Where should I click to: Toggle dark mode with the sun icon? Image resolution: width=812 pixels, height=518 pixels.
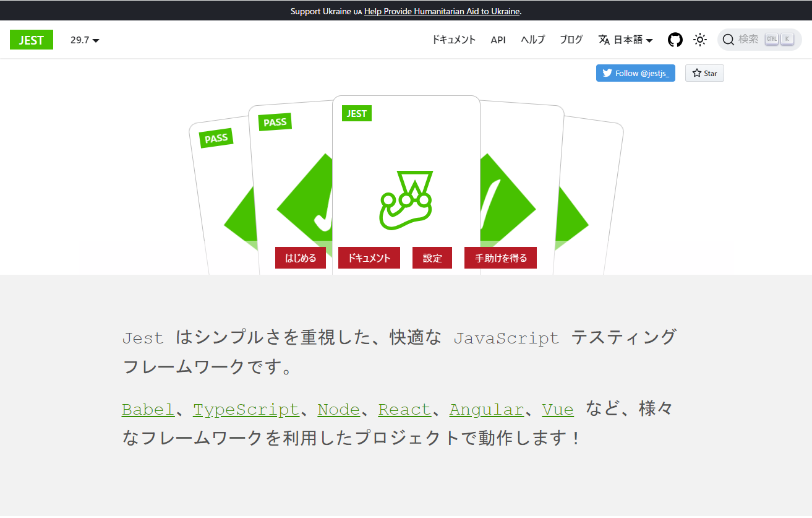tap(699, 39)
